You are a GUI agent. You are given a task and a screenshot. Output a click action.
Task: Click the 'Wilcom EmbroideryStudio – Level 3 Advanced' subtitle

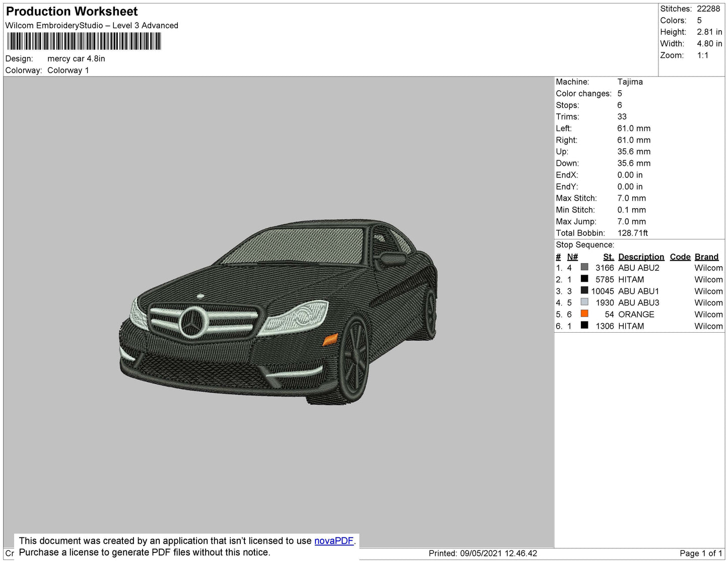(92, 25)
